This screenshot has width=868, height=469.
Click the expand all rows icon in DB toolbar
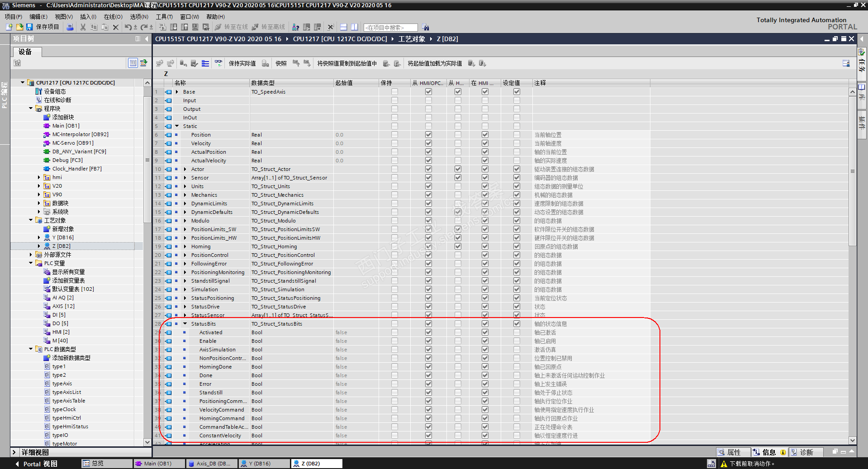(x=205, y=63)
